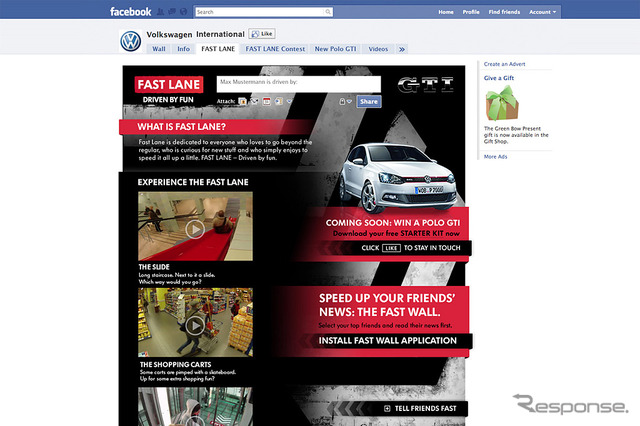The height and width of the screenshot is (426, 640).
Task: Click 'EXPERIENCE THE FAST LANE' heading
Action: (193, 182)
